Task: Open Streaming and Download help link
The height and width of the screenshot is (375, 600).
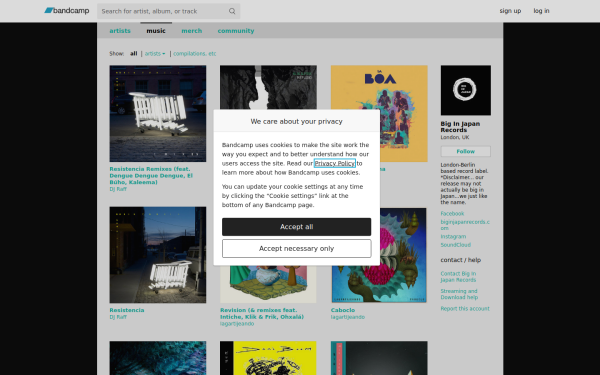Action: 459,294
